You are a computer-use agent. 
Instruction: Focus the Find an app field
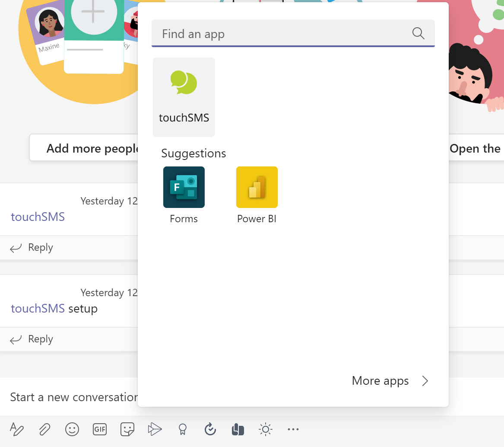pyautogui.click(x=293, y=33)
